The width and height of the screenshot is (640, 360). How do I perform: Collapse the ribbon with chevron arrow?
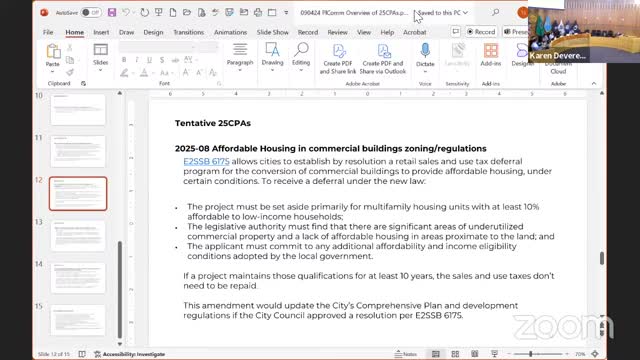593,83
